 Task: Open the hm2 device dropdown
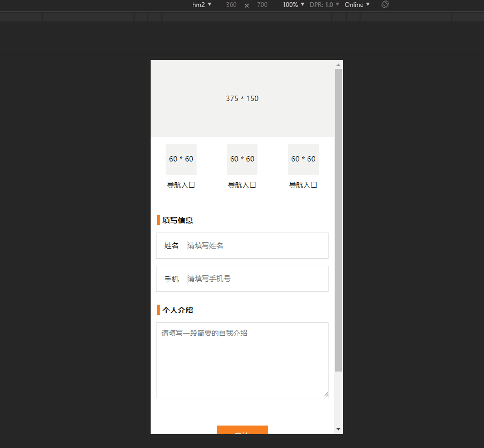coord(201,5)
